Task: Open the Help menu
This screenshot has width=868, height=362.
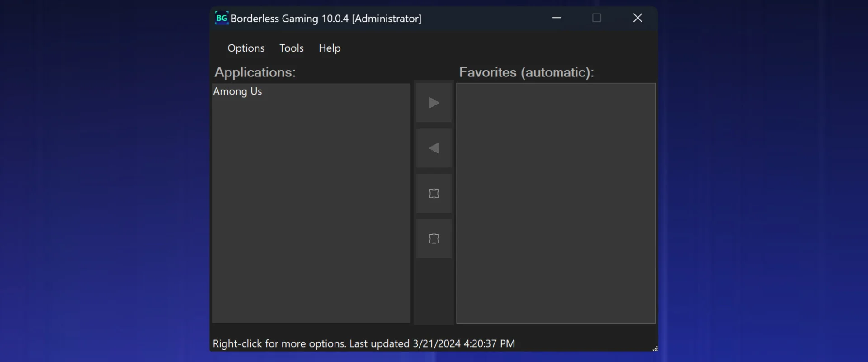Action: [x=330, y=48]
